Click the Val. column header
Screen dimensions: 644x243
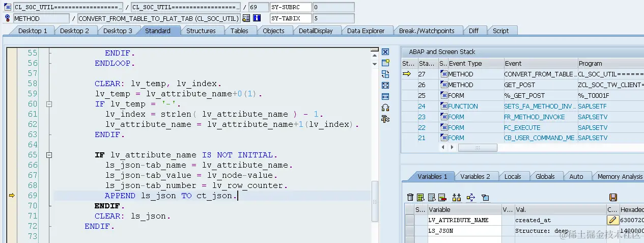tap(559, 209)
